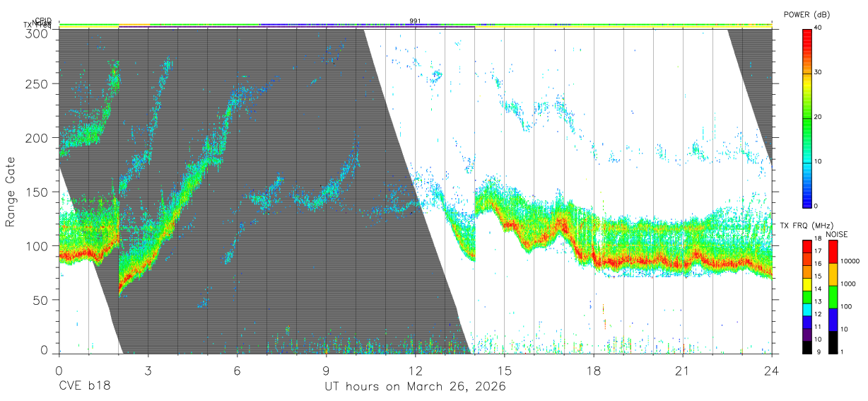Click the 50 tick on Range Gate axis

coord(42,300)
